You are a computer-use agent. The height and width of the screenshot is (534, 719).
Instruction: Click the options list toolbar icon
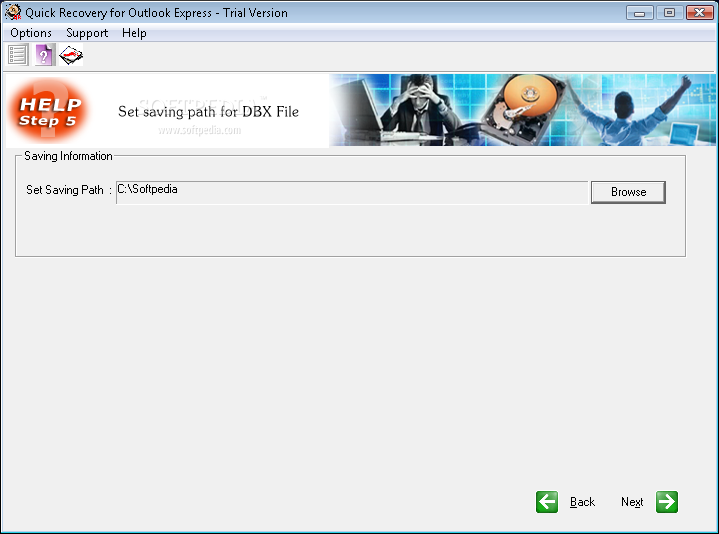click(x=18, y=55)
